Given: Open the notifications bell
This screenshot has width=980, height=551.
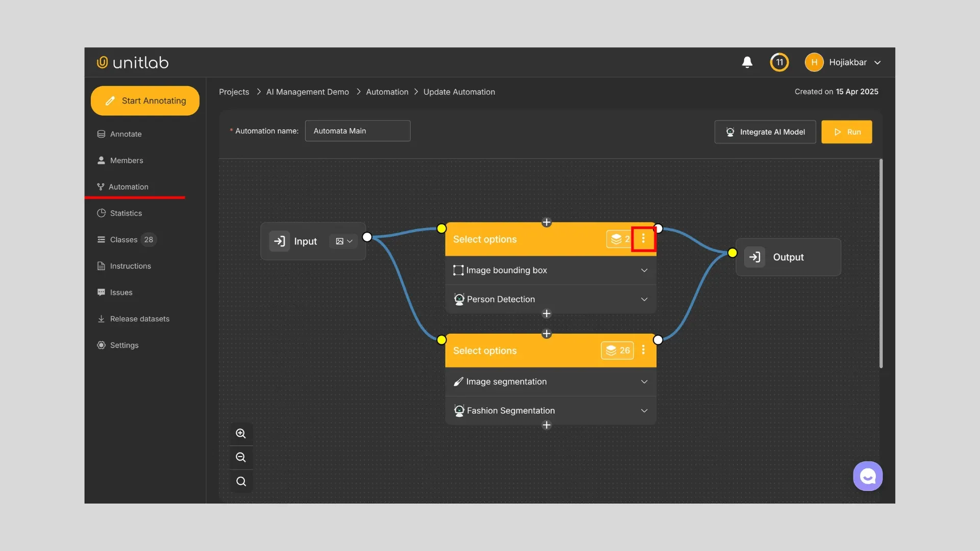Looking at the screenshot, I should 747,62.
